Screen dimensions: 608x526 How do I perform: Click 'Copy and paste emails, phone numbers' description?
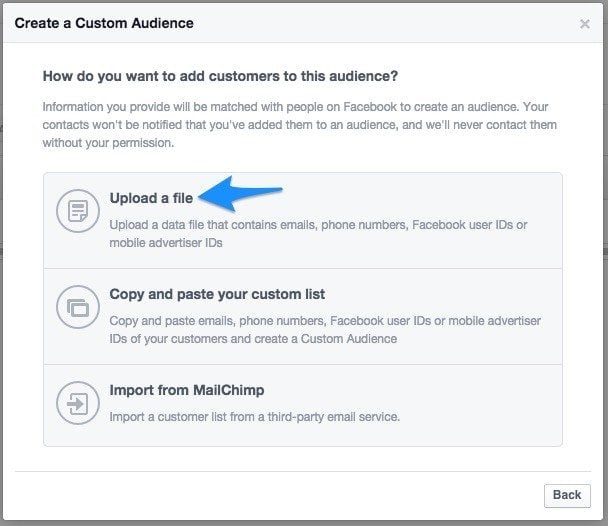click(x=325, y=321)
